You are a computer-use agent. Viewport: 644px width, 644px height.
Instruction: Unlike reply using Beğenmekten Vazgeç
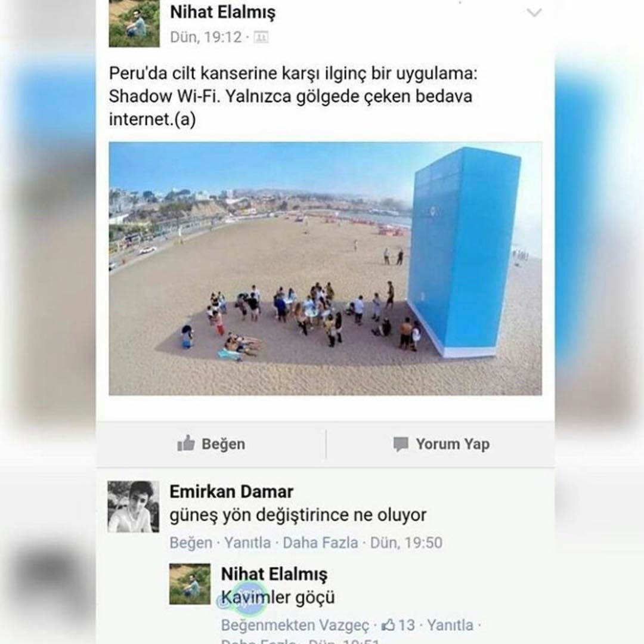point(295,625)
